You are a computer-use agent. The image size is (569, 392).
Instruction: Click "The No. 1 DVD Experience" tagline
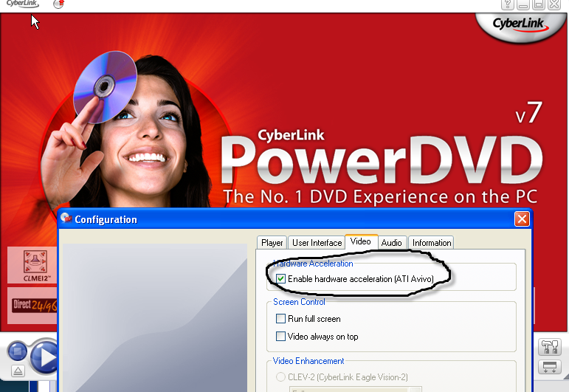(380, 196)
